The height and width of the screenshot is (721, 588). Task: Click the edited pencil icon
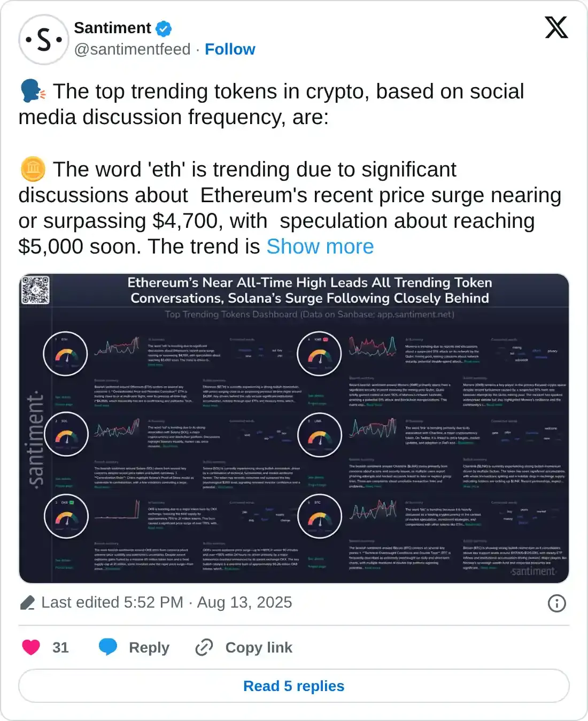tap(27, 603)
